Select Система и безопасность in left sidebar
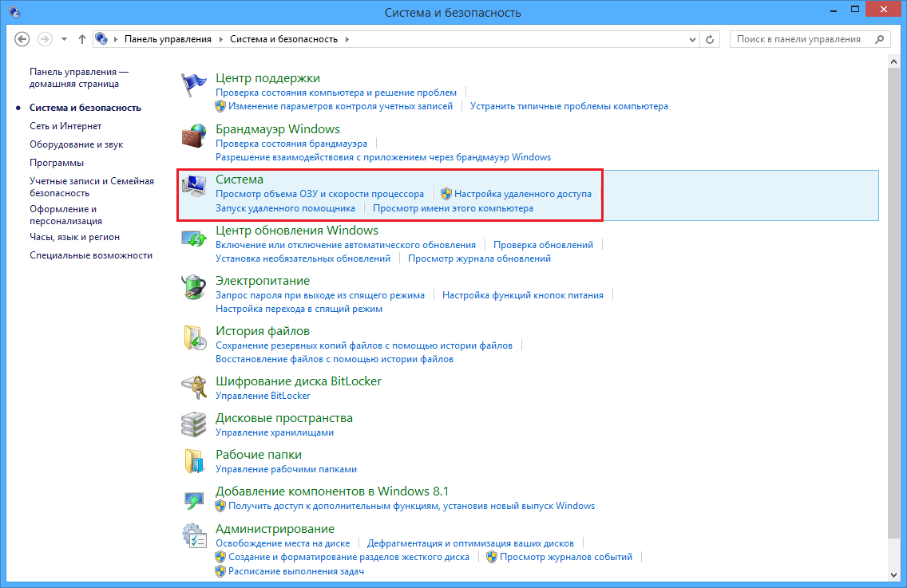907x588 pixels. click(x=85, y=108)
